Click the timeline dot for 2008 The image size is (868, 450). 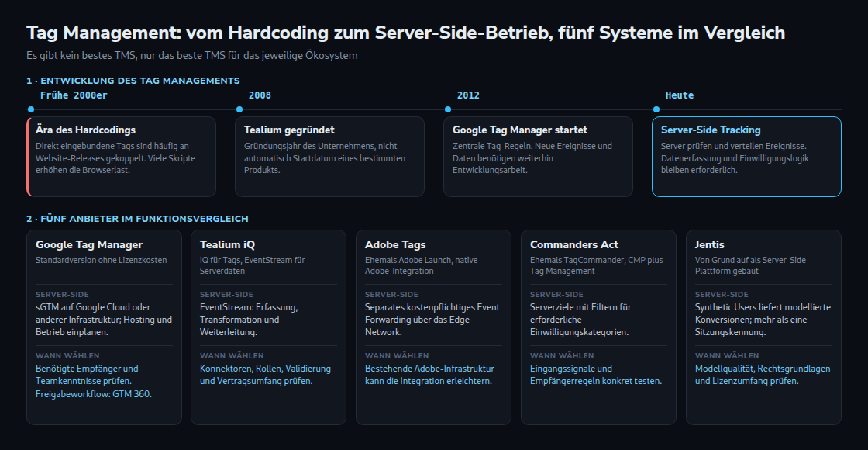tap(239, 109)
